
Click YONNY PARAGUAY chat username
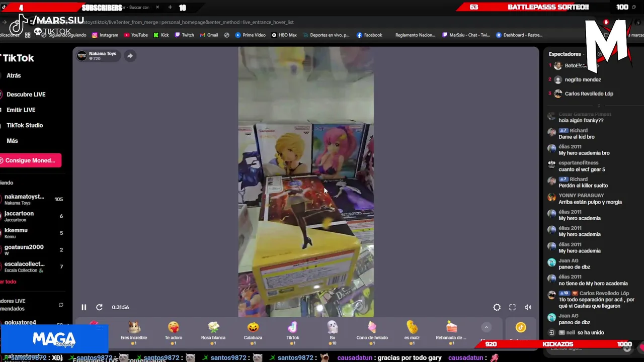click(581, 196)
